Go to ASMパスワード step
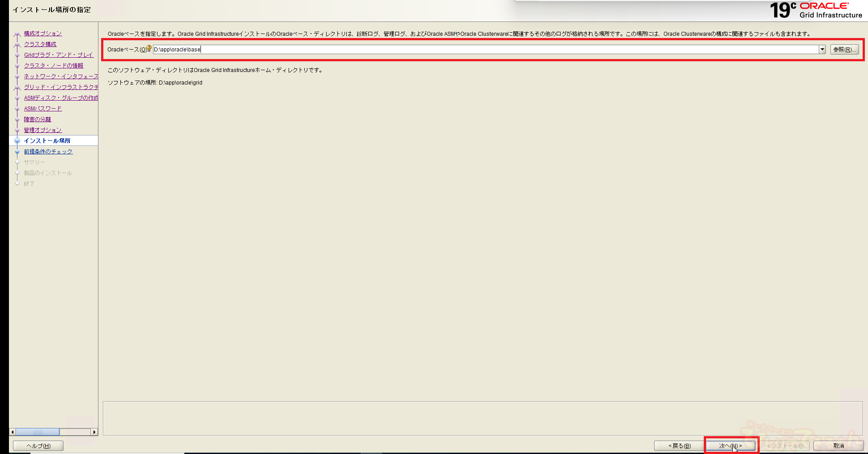This screenshot has height=454, width=868. coord(43,109)
